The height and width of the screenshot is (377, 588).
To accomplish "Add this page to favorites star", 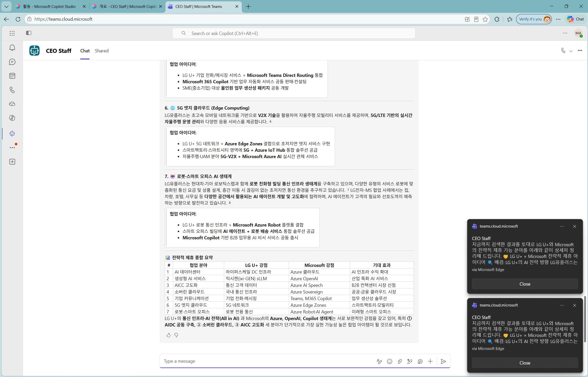I will coord(485,19).
